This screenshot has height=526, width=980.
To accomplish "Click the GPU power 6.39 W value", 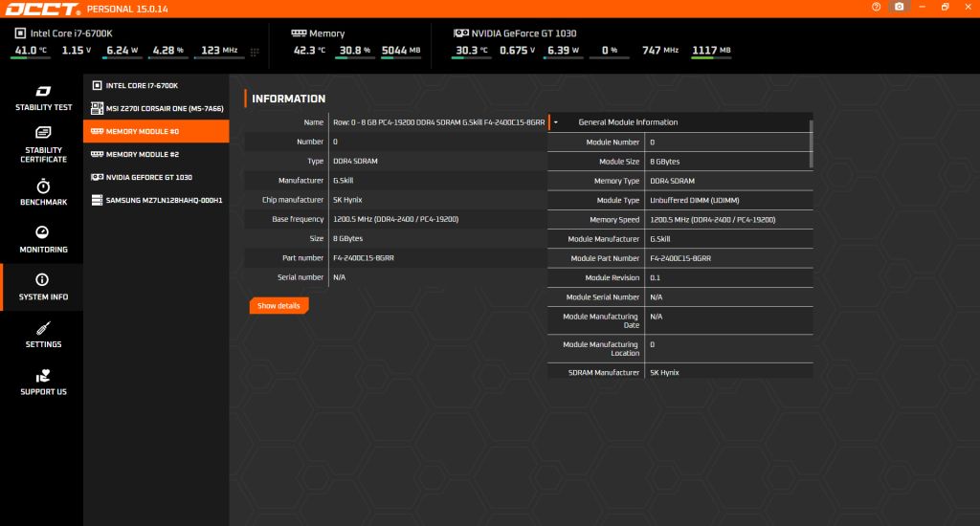I will click(563, 51).
